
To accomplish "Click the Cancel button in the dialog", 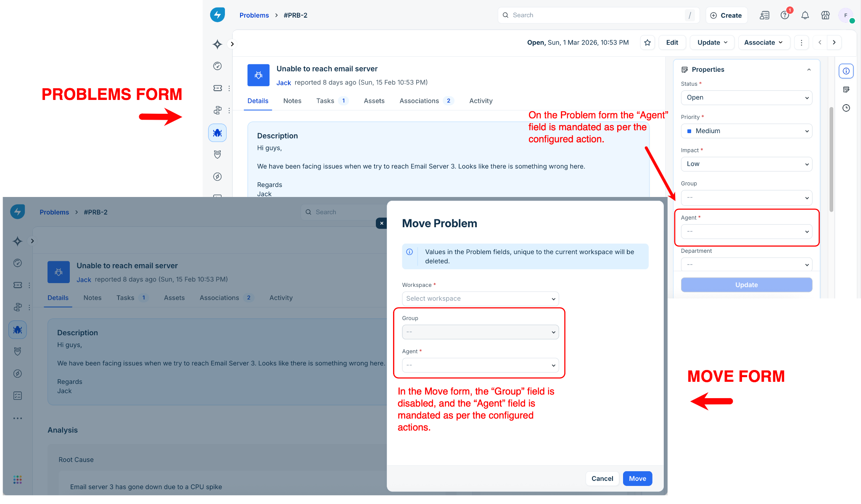I will click(x=602, y=478).
